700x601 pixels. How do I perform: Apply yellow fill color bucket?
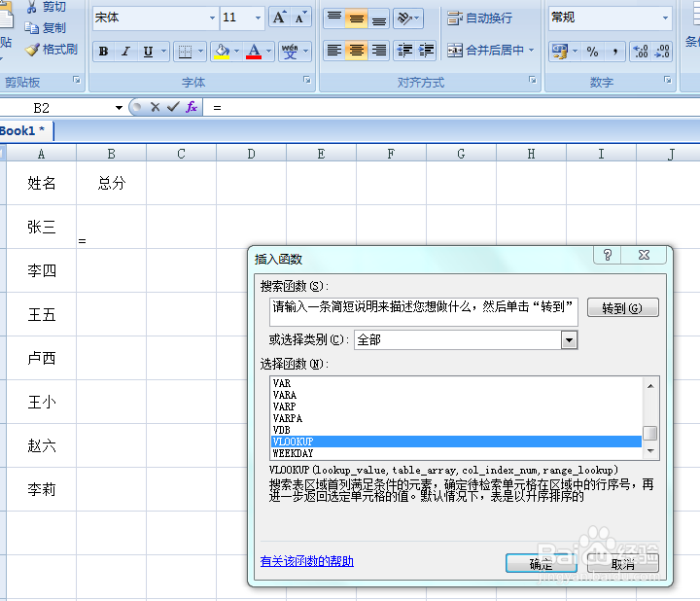[222, 52]
